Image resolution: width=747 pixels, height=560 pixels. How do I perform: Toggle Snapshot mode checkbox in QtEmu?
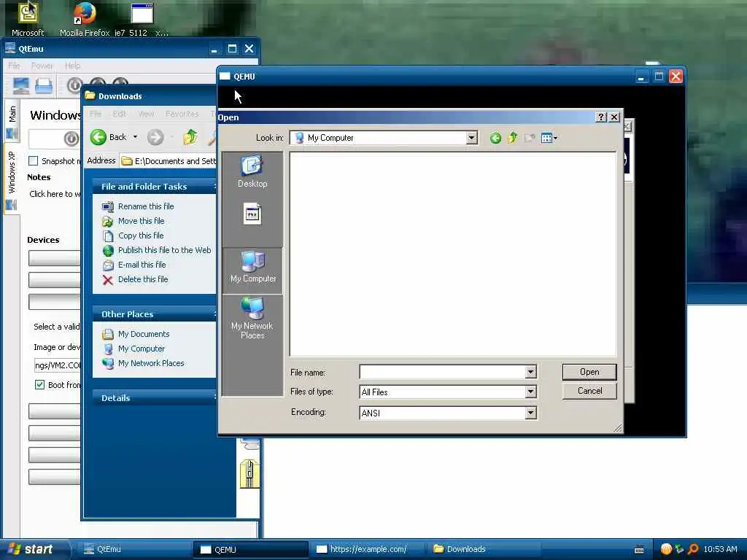[x=34, y=161]
